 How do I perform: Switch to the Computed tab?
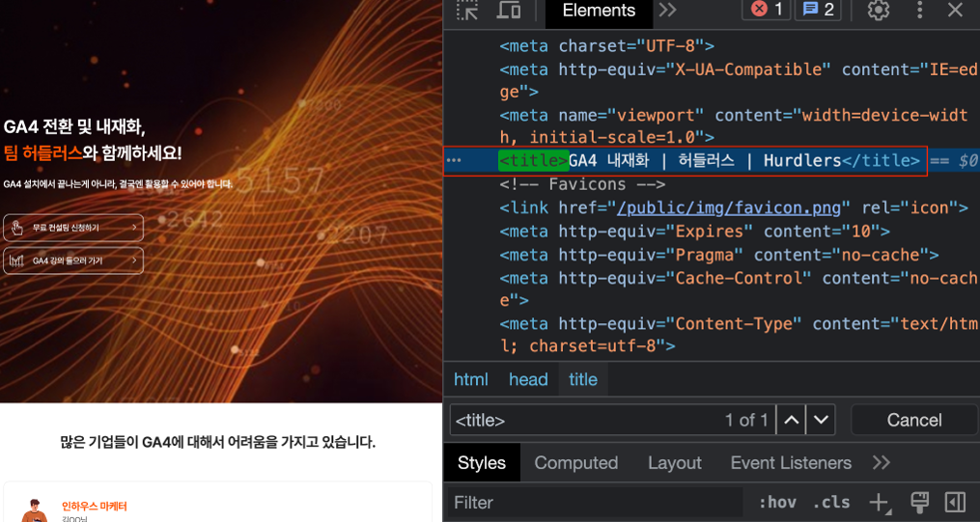(x=575, y=463)
